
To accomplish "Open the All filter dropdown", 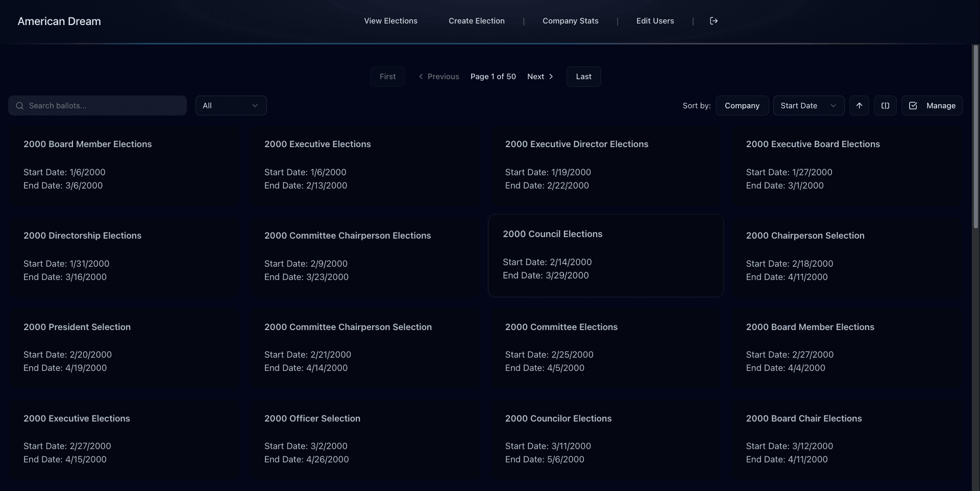I will click(231, 106).
